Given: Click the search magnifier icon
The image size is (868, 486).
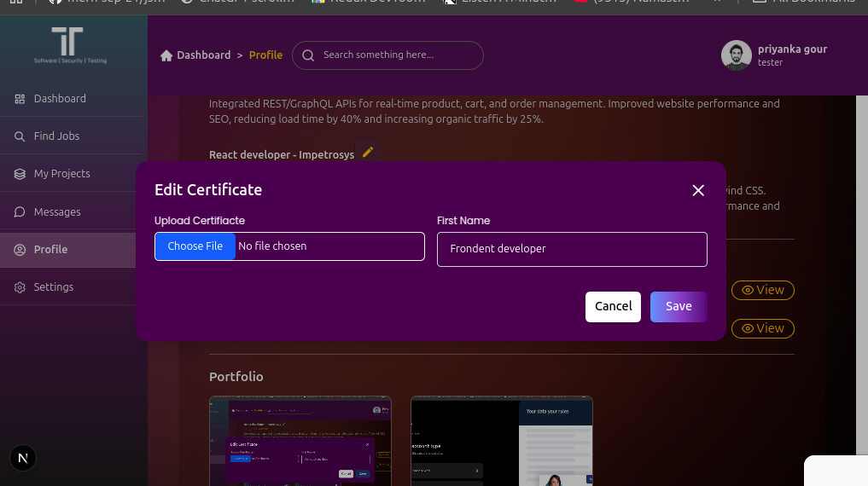Looking at the screenshot, I should (308, 55).
